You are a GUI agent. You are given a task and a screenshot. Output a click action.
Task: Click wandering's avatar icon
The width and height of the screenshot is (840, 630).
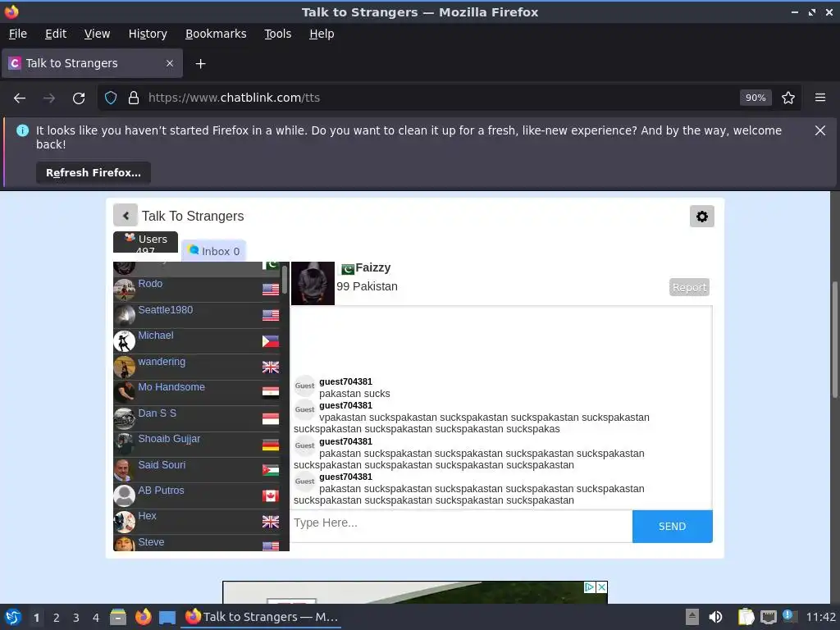click(x=125, y=367)
